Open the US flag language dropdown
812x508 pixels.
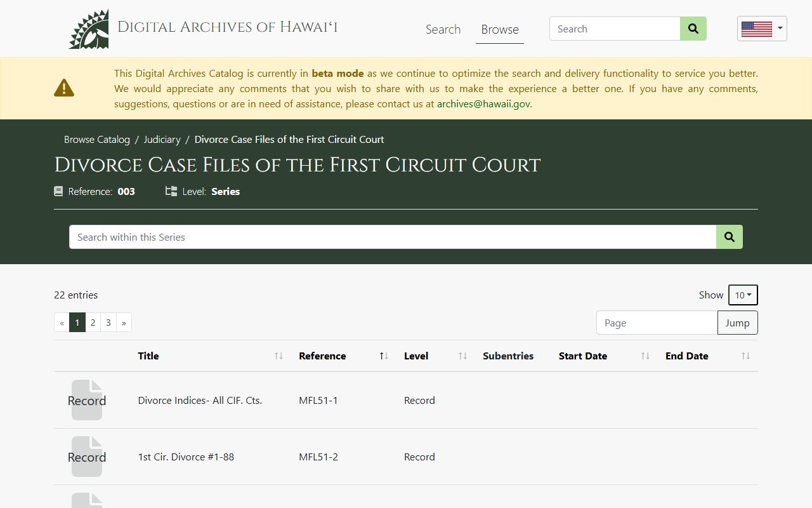click(762, 29)
